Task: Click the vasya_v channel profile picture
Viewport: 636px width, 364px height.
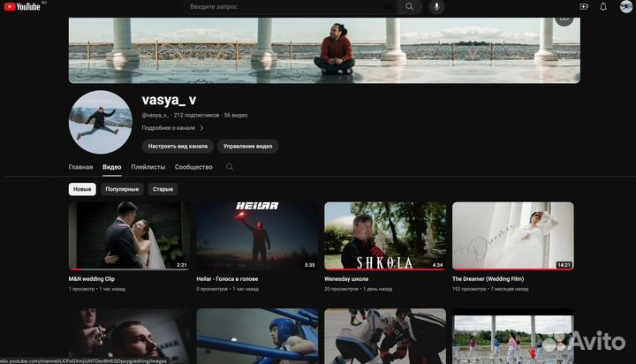Action: (x=101, y=122)
